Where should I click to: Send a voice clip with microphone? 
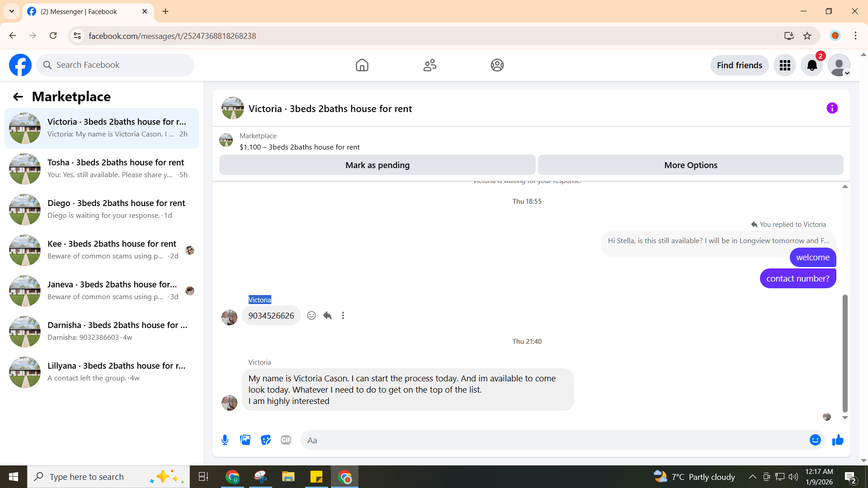coord(225,440)
